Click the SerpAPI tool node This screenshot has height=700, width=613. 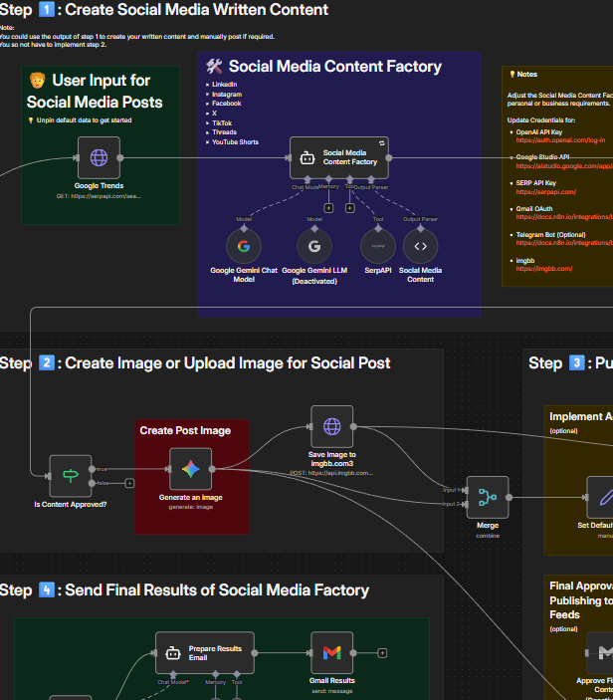[377, 245]
